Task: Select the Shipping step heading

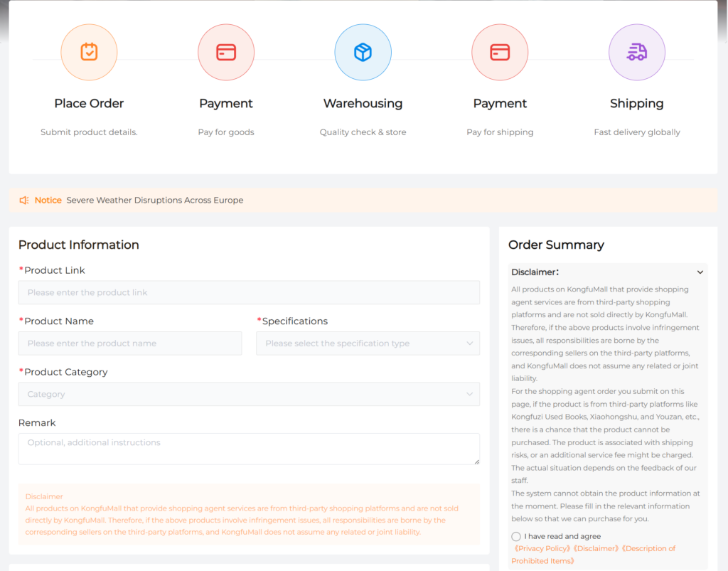Action: click(636, 104)
